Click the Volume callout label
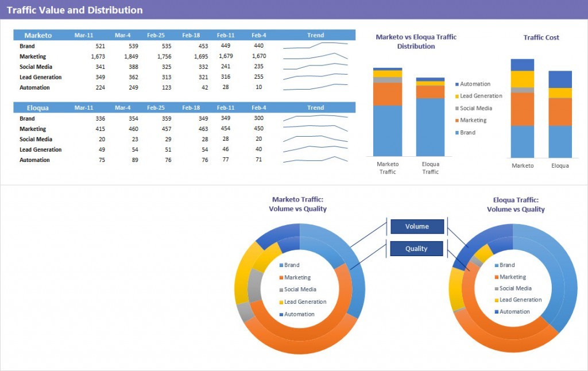Image resolution: width=588 pixels, height=371 pixels. pyautogui.click(x=417, y=227)
